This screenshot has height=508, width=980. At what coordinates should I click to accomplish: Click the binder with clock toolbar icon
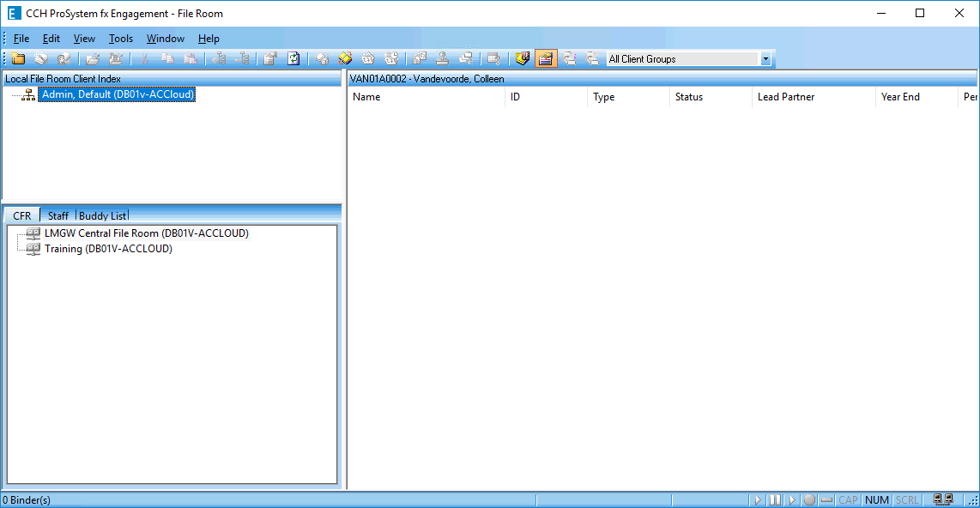tap(391, 58)
